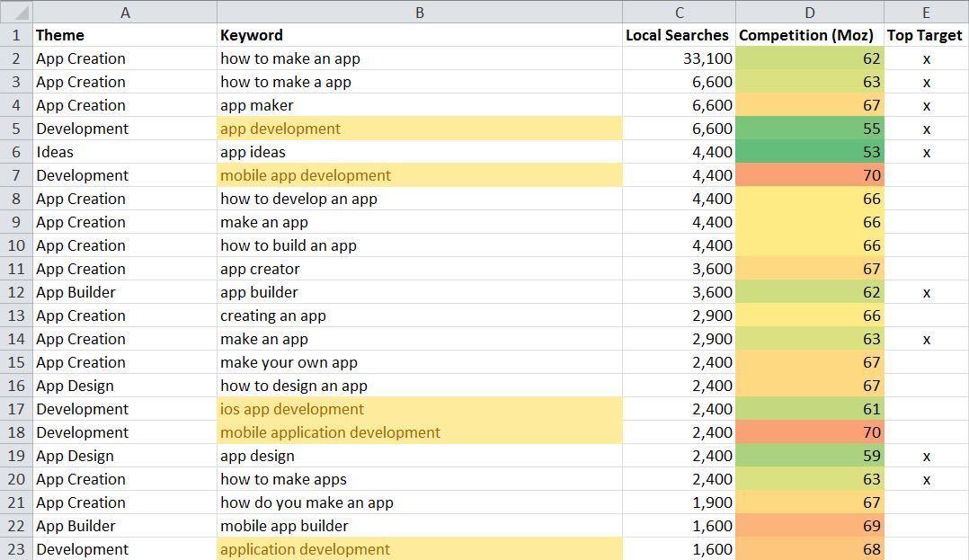Click the competition value 53
The width and height of the screenshot is (969, 560).
[x=810, y=152]
